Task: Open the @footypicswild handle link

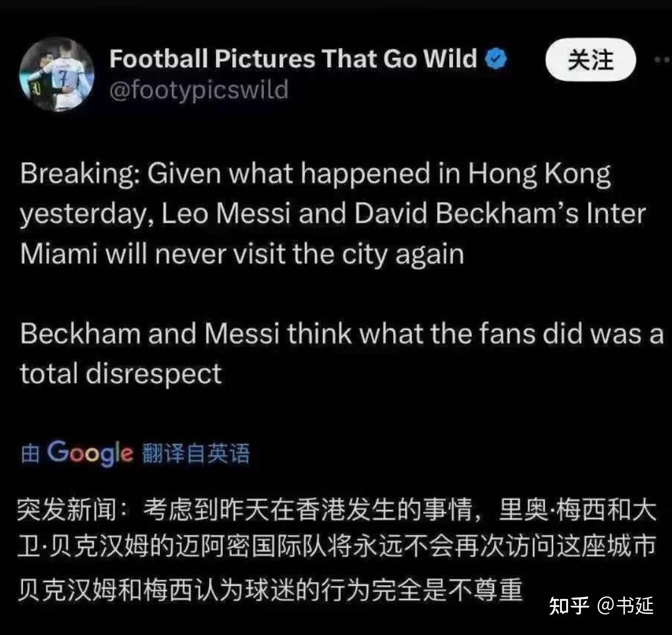Action: click(x=199, y=90)
